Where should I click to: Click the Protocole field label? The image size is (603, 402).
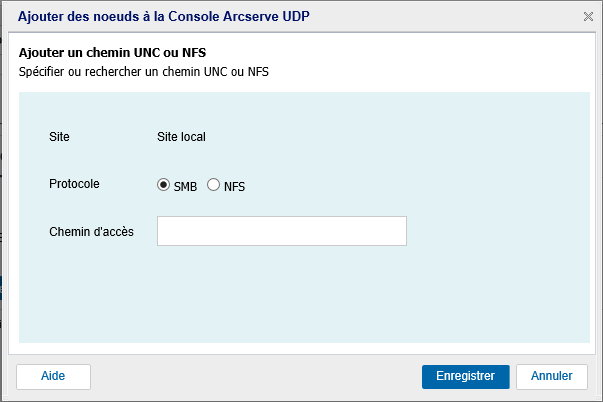(x=74, y=184)
